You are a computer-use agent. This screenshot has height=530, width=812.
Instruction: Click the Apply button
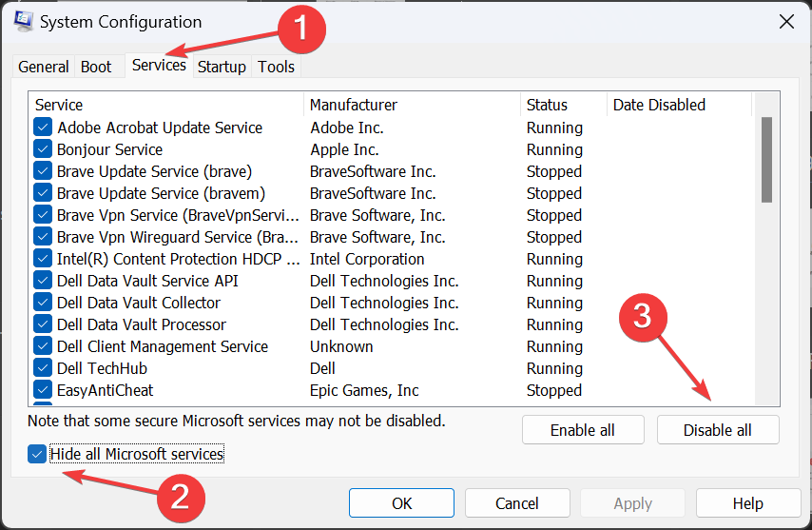tap(633, 503)
